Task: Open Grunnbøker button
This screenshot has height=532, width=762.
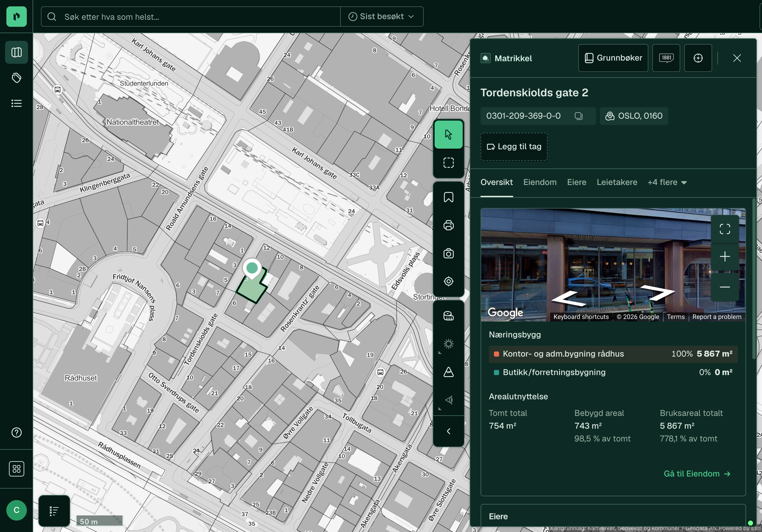Action: pos(613,58)
